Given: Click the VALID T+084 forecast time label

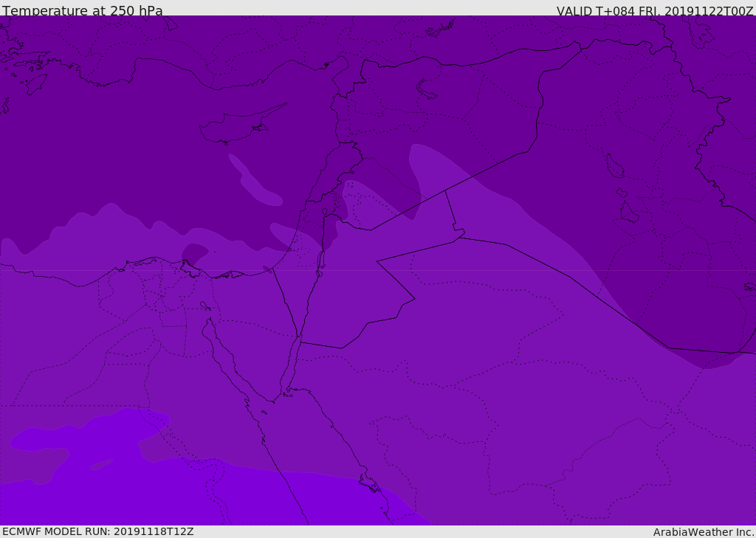Looking at the screenshot, I should (x=655, y=11).
